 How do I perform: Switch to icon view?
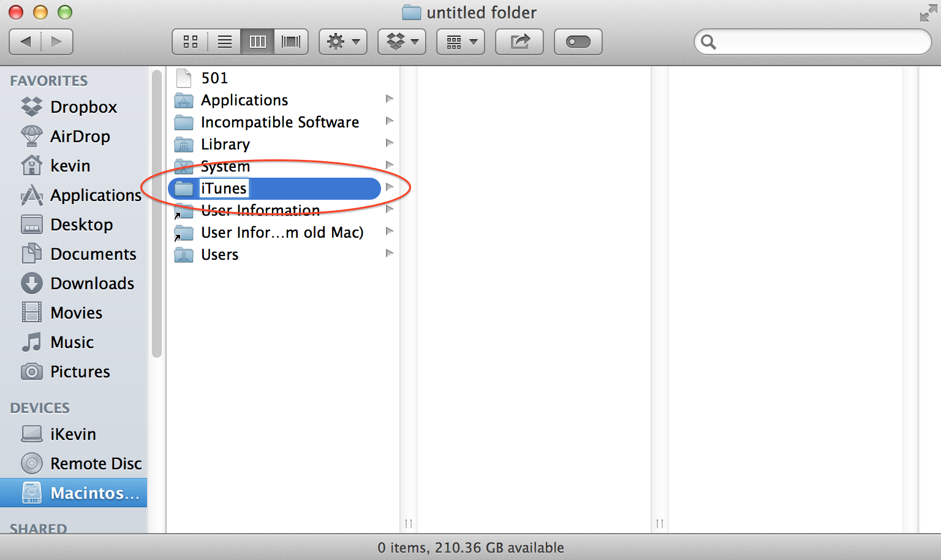[x=191, y=42]
